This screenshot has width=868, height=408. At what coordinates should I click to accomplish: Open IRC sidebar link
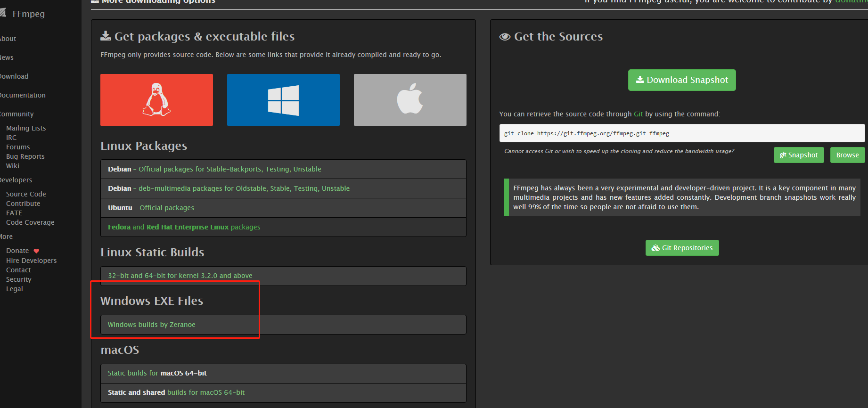click(x=11, y=138)
